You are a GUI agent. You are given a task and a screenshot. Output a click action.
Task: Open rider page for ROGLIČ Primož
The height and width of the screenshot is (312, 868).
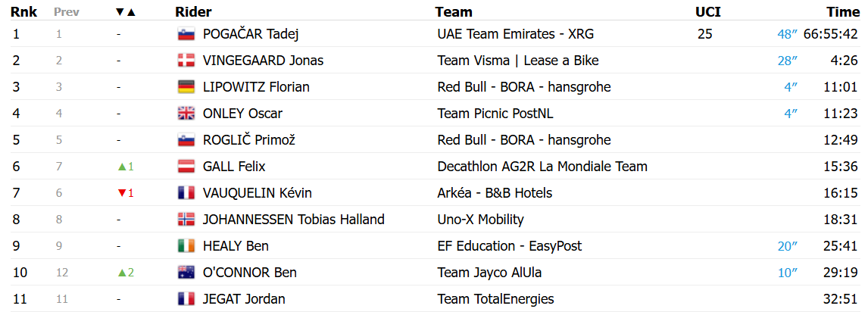(249, 141)
